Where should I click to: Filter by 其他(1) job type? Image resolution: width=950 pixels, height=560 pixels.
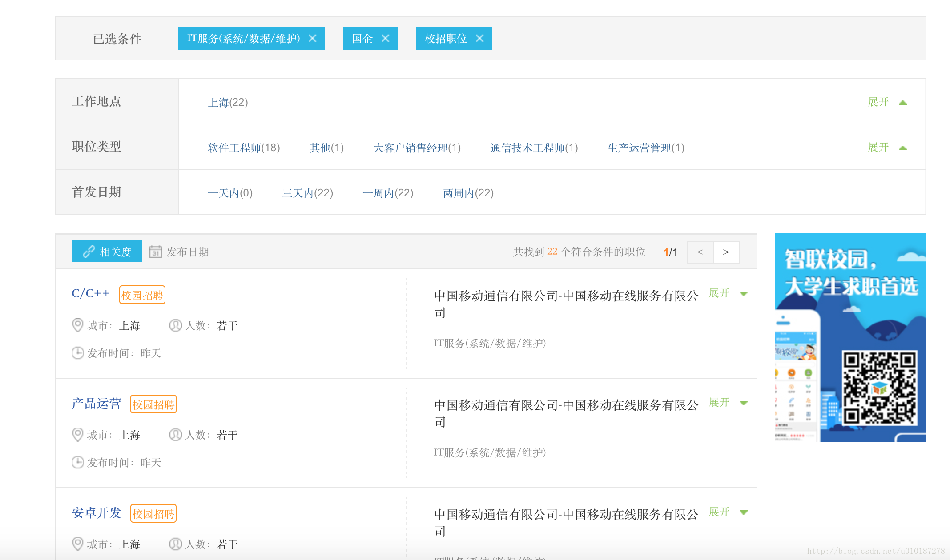coord(327,148)
